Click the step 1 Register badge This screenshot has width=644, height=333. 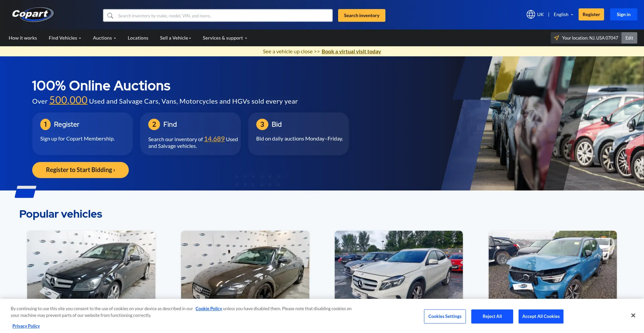click(45, 124)
